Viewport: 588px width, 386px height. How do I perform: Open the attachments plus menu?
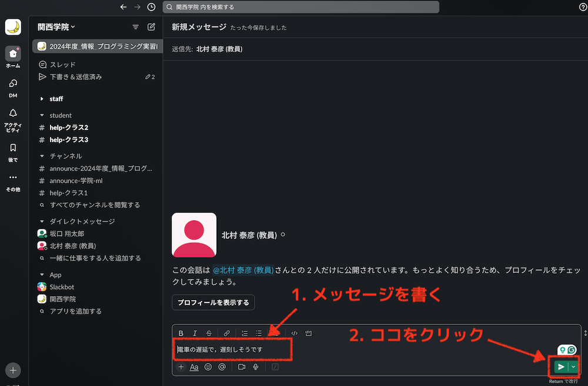pos(181,367)
